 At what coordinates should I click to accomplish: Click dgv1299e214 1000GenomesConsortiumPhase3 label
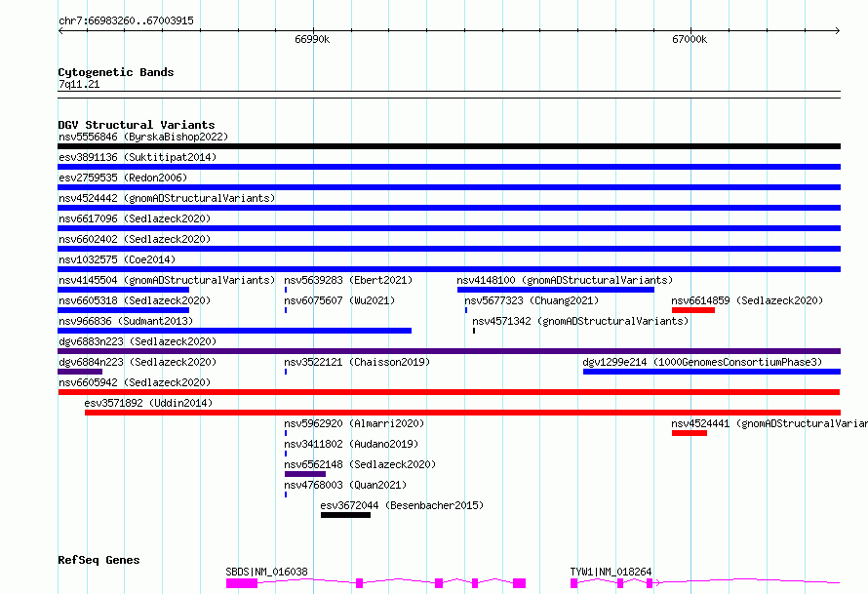[702, 362]
